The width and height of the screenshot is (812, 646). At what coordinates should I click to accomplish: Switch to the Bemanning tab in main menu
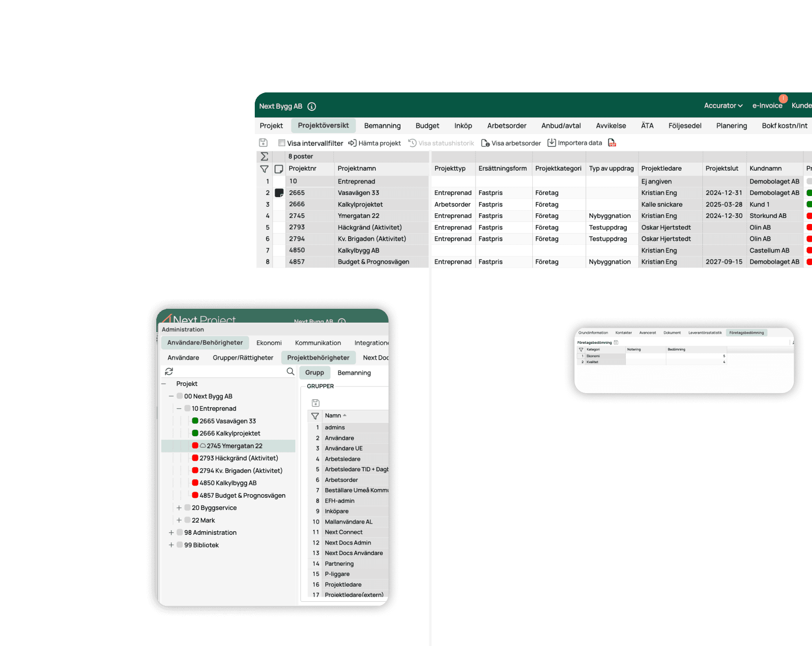[382, 125]
